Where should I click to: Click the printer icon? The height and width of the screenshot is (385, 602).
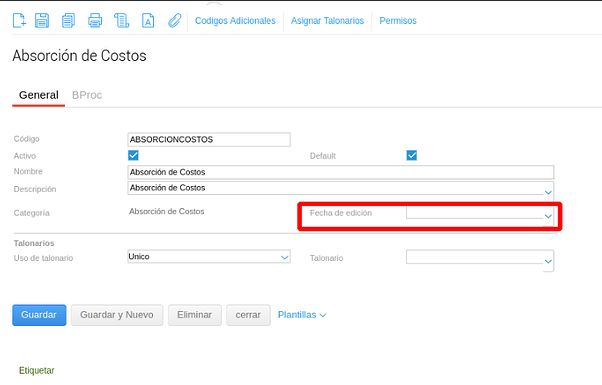tap(95, 20)
